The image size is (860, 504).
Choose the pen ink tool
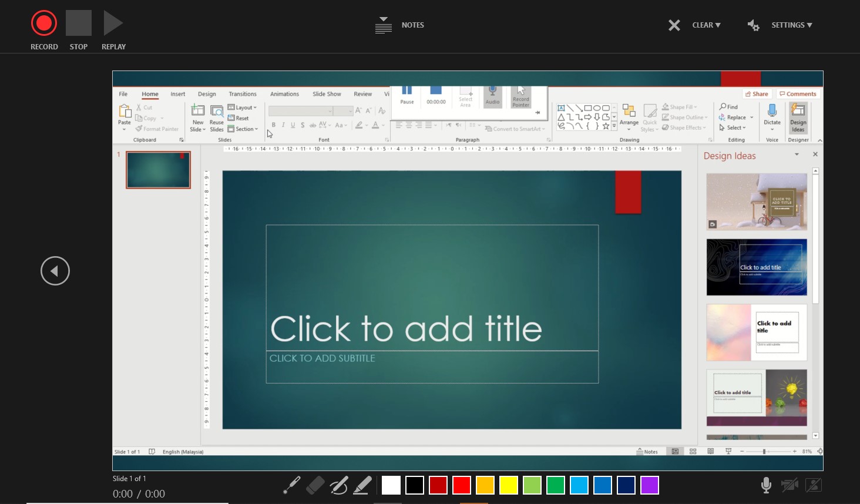click(339, 485)
